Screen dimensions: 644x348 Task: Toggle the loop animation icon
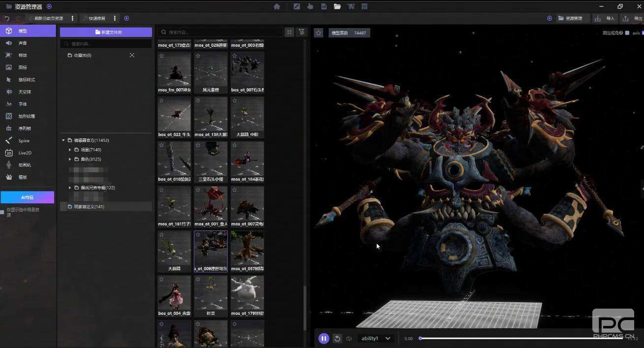coord(349,339)
